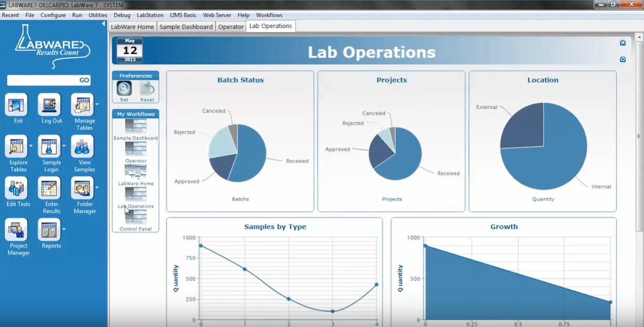
Task: Click the sidebar search input field
Action: [x=42, y=80]
